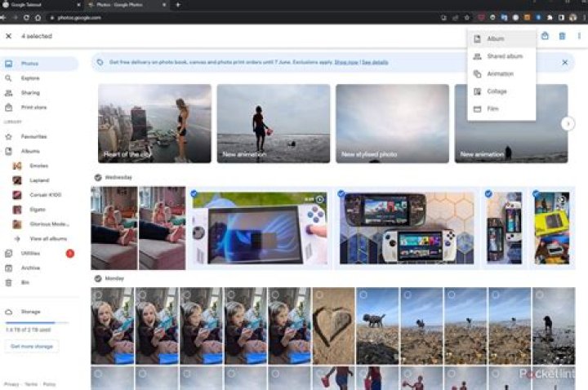Expand View all albums
The height and width of the screenshot is (390, 588).
pos(48,238)
